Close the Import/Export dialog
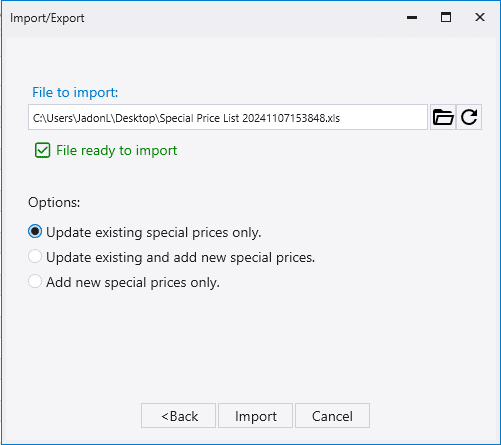This screenshot has height=445, width=501. coord(480,17)
